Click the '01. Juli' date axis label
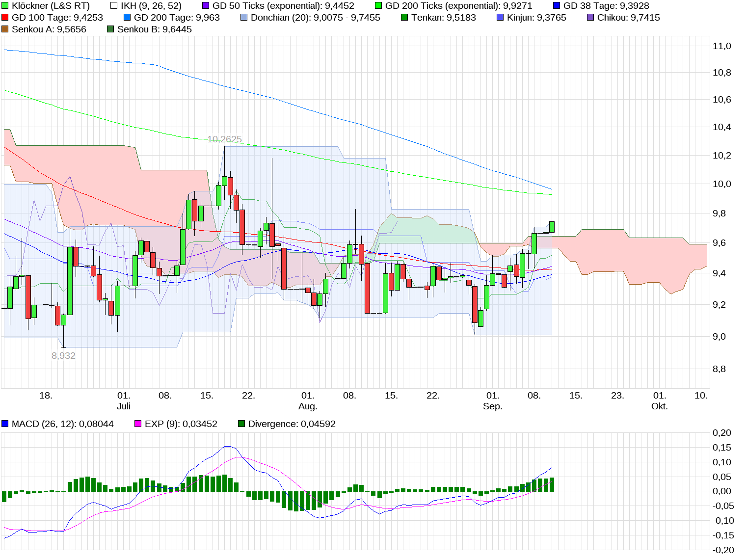Screen dimensions: 746x560 (x=124, y=400)
